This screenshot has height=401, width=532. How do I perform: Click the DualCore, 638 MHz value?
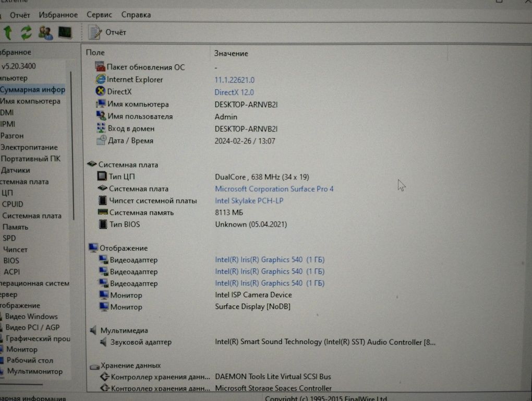(x=262, y=177)
